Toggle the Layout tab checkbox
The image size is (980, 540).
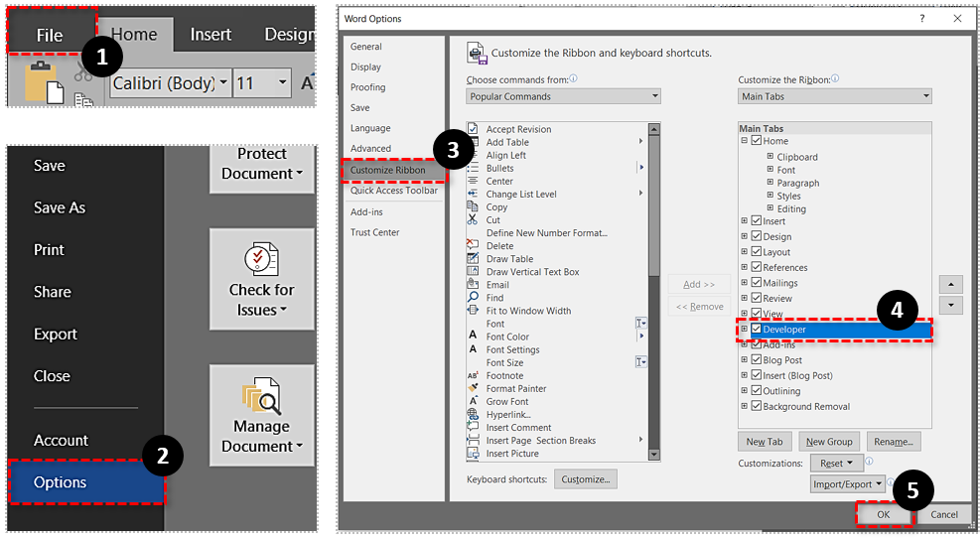click(757, 251)
